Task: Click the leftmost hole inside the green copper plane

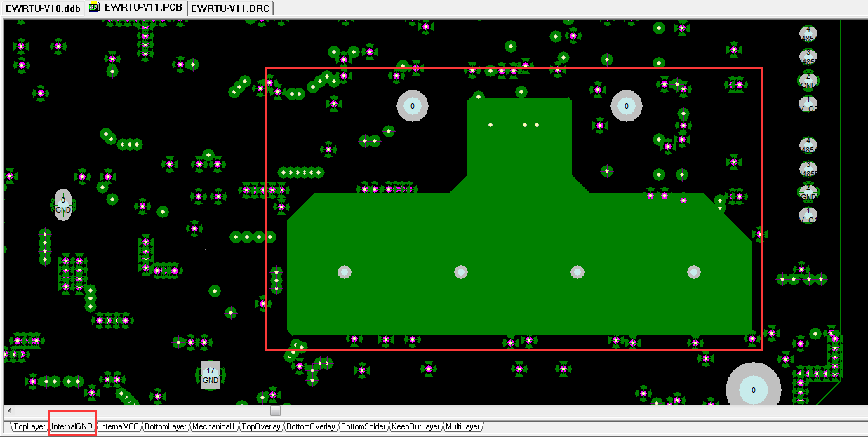Action: pos(344,272)
